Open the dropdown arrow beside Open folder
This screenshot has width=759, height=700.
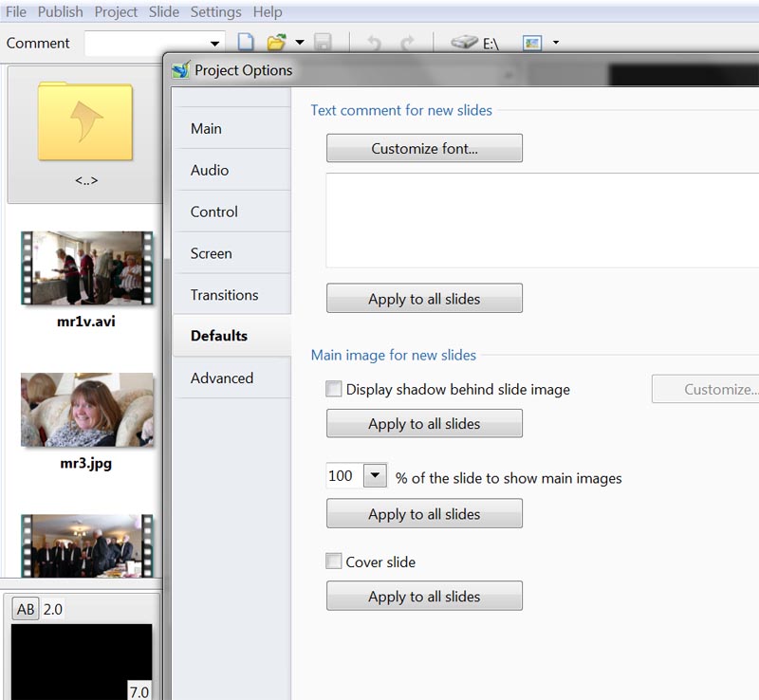[x=299, y=43]
